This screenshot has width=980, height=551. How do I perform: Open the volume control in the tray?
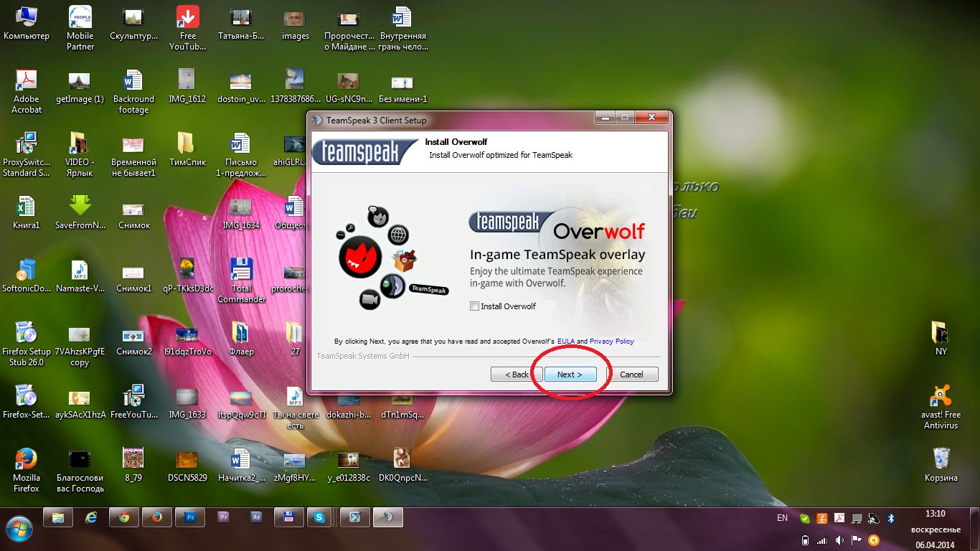839,540
